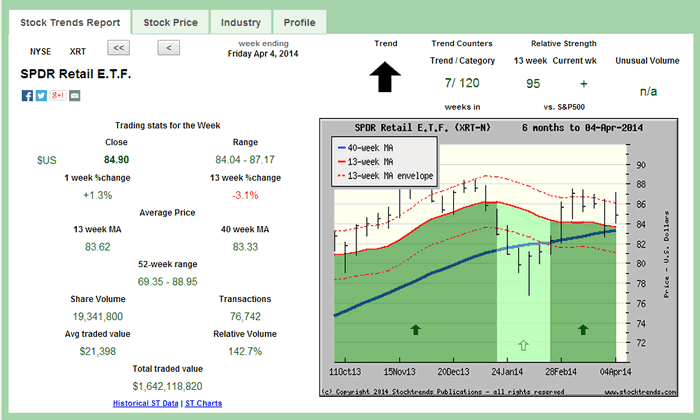Screen dimensions: 700x420
Task: Switch to the Industry tab
Action: click(241, 22)
